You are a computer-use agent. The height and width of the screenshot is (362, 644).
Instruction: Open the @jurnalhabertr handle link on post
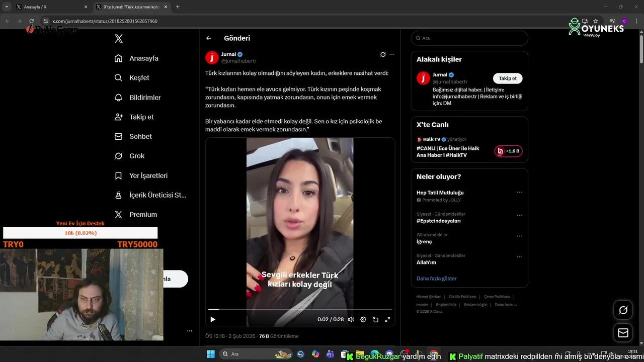click(x=238, y=61)
